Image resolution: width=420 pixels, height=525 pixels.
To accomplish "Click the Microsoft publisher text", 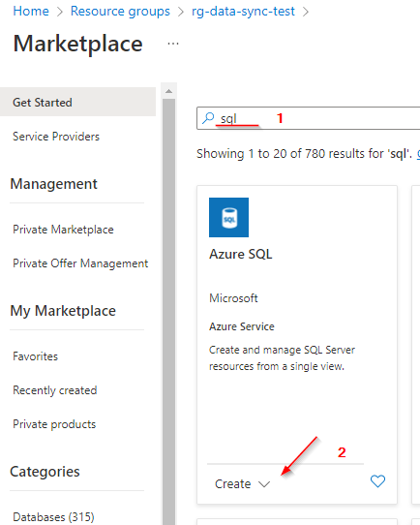I will 233,298.
